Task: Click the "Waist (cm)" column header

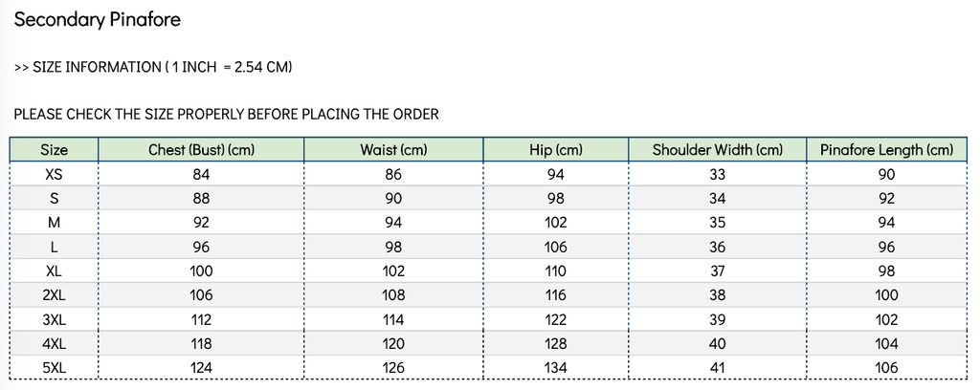Action: pos(393,150)
